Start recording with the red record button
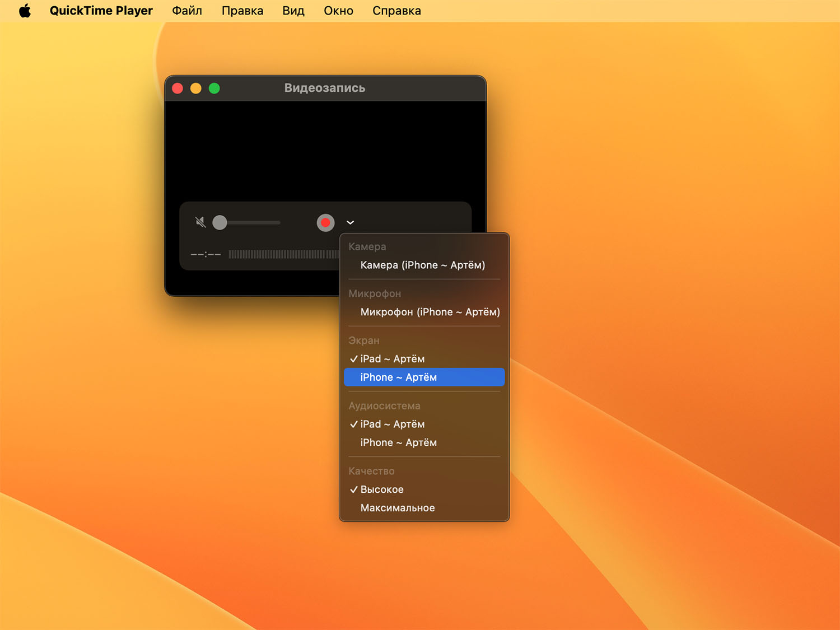Image resolution: width=840 pixels, height=630 pixels. coord(325,222)
